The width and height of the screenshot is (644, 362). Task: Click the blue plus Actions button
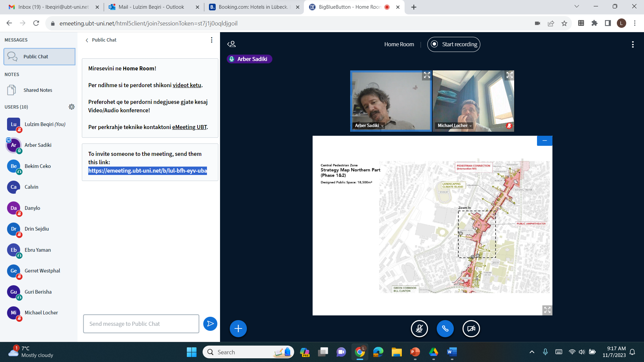pyautogui.click(x=238, y=328)
